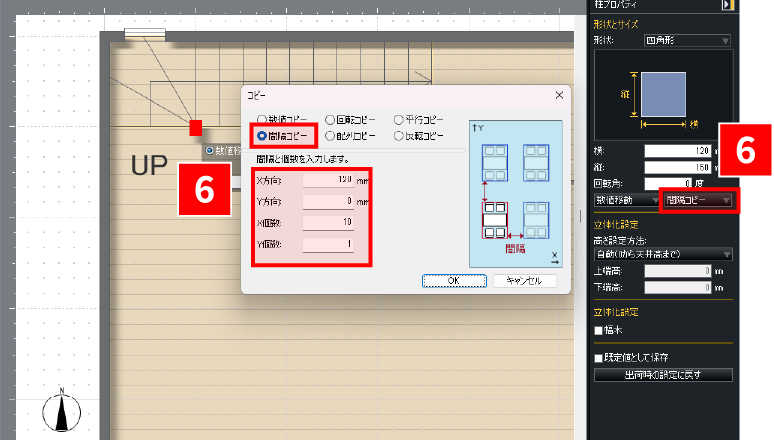Image resolution: width=774 pixels, height=441 pixels.
Task: Click the 間隔と個数を入力します。 instruction text
Action: 303,160
